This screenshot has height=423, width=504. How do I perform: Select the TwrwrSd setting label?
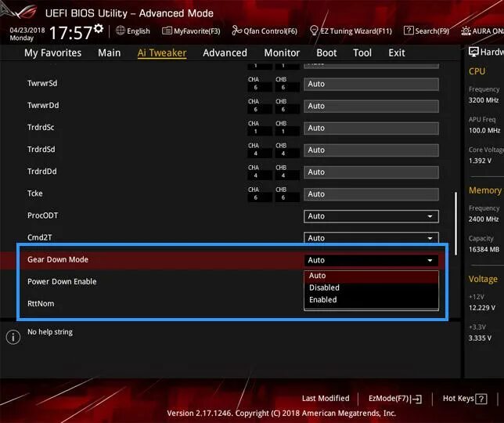click(42, 83)
